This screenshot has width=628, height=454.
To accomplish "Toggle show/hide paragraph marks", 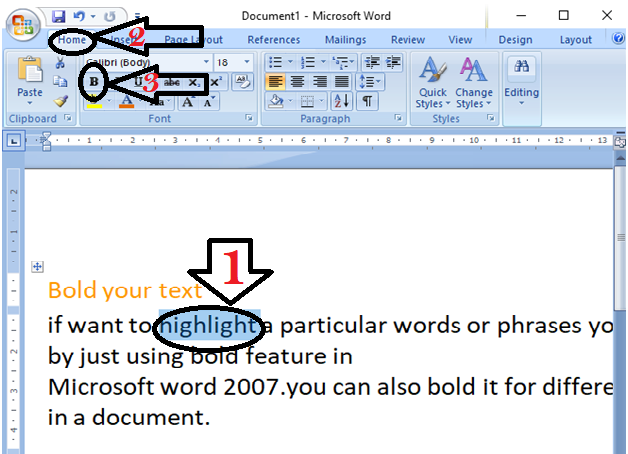I will pos(367,101).
